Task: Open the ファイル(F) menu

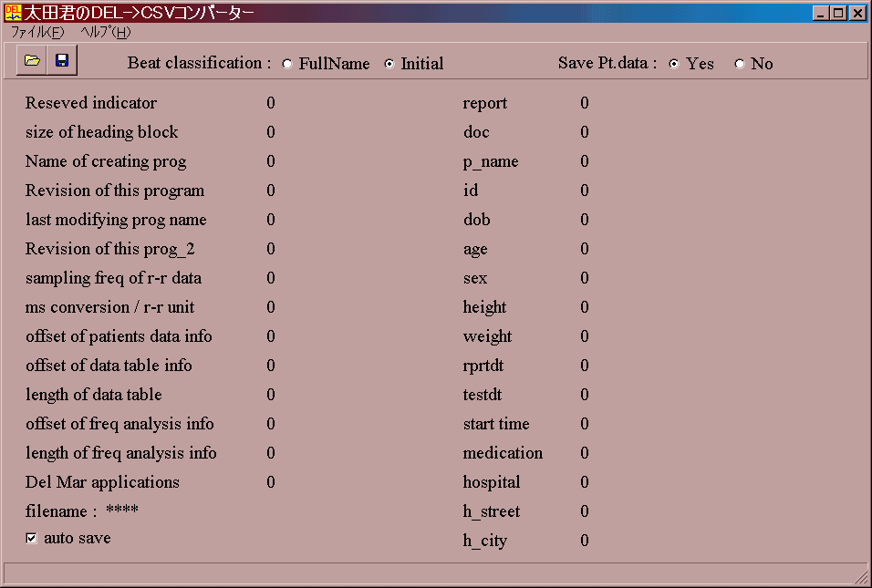Action: click(37, 32)
